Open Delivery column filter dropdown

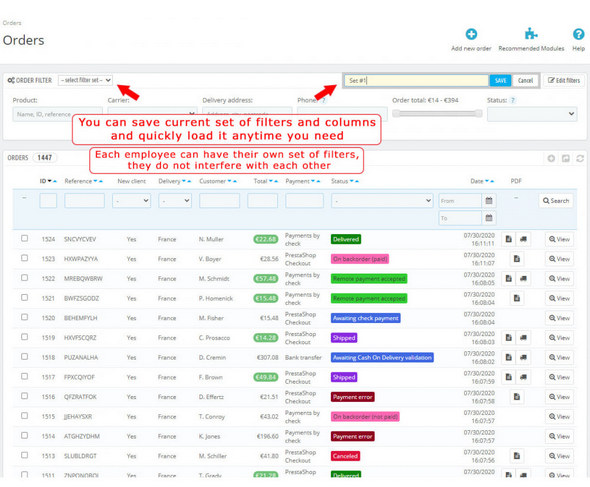tap(175, 201)
